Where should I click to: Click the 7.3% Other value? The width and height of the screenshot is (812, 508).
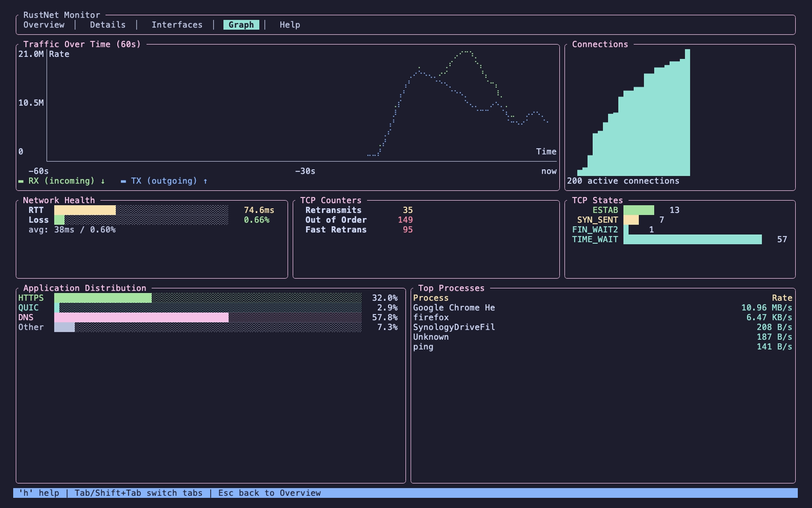(x=387, y=327)
